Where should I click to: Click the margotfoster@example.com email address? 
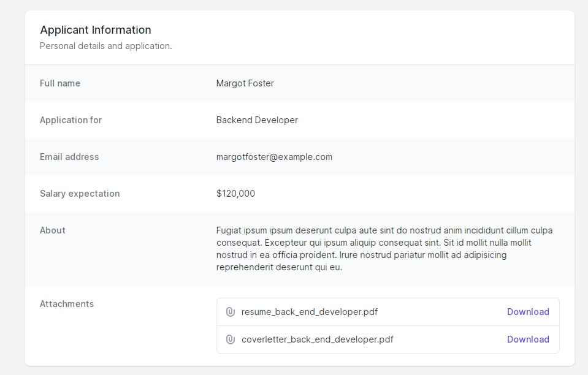tap(274, 157)
